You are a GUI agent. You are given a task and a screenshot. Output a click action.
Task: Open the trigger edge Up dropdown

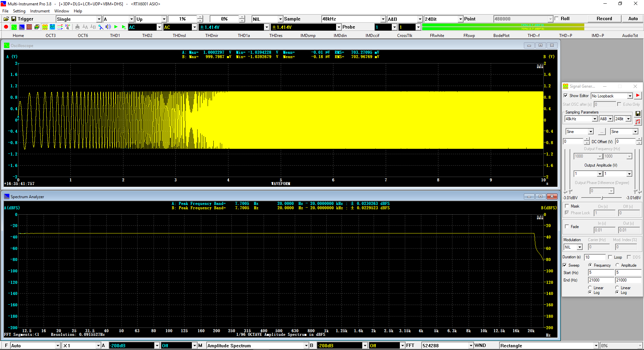tap(151, 19)
